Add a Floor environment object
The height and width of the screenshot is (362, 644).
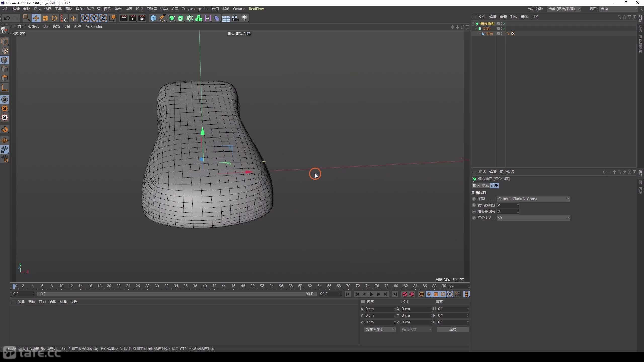[226, 18]
